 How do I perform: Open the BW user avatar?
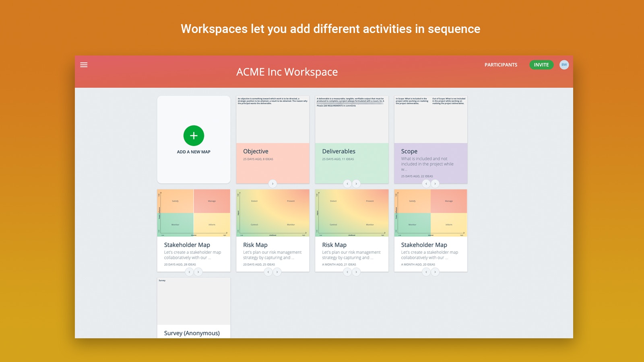click(564, 64)
